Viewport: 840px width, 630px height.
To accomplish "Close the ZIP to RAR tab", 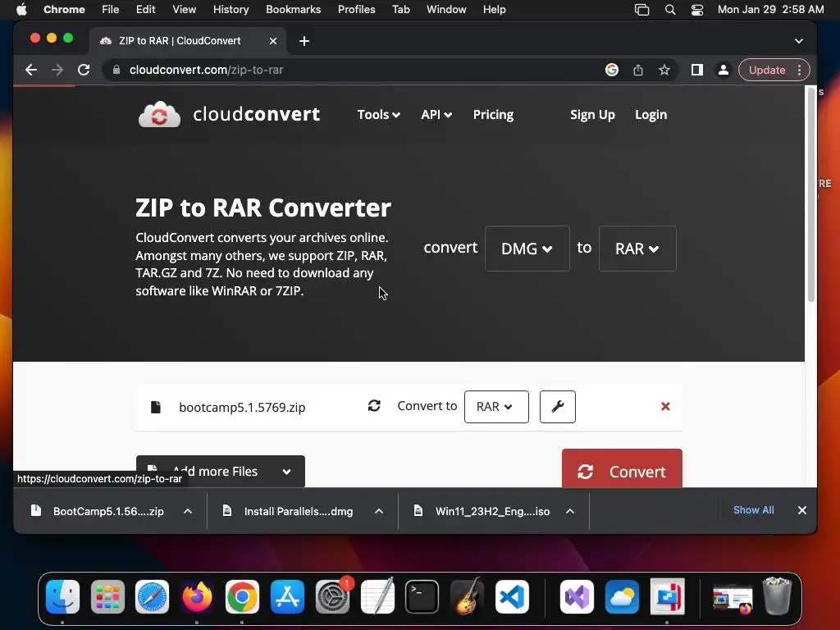I will [272, 41].
